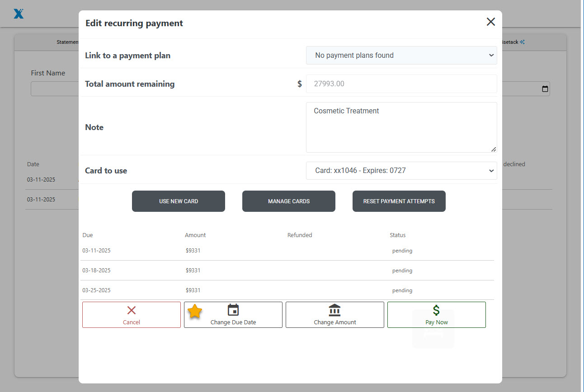
Task: Close the Edit recurring payment dialog
Action: click(x=490, y=22)
